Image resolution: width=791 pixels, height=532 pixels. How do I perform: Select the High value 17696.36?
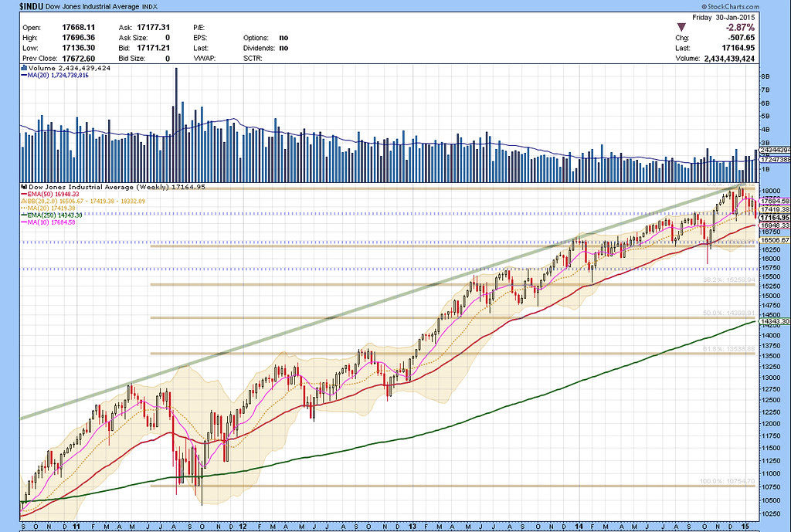click(78, 38)
